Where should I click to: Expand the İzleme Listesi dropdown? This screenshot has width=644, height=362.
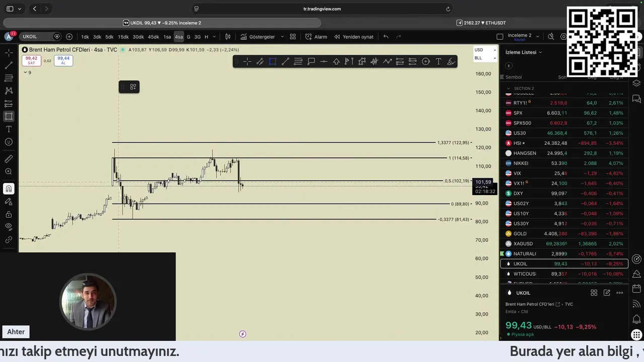(524, 52)
